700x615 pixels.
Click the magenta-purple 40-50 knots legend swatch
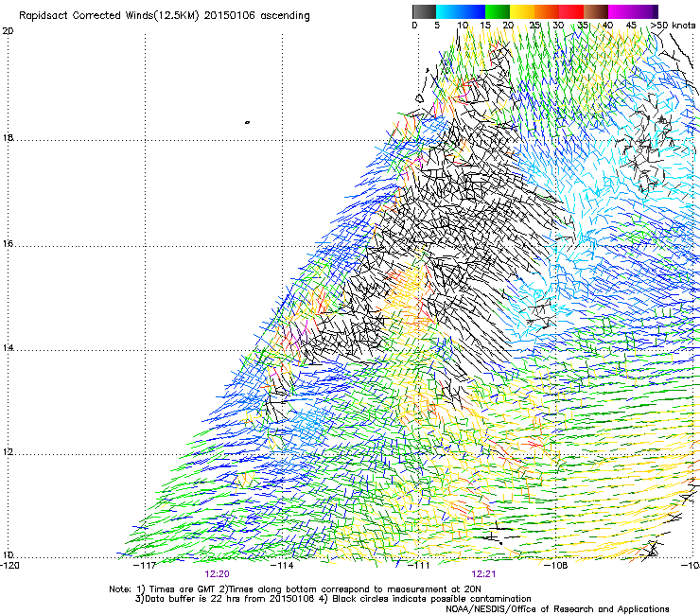pos(633,11)
